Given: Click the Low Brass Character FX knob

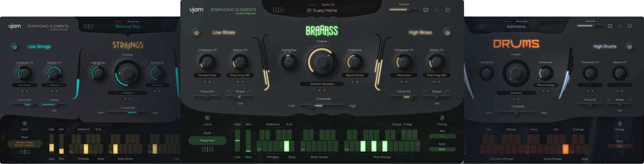Looking at the screenshot, I should [207, 62].
